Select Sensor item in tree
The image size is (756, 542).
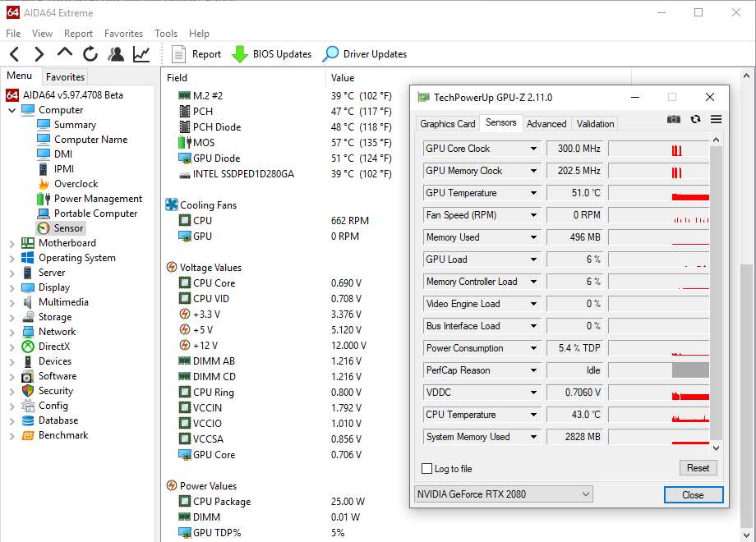coord(61,227)
